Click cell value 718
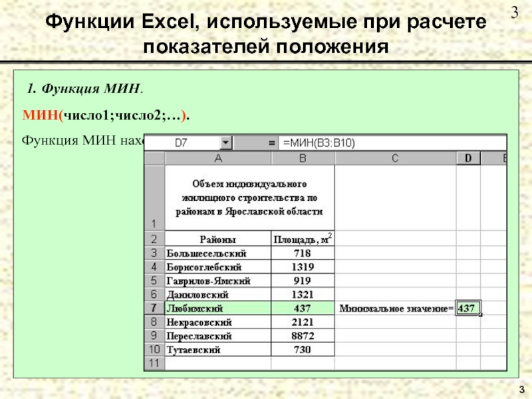532x399 pixels. pyautogui.click(x=303, y=253)
